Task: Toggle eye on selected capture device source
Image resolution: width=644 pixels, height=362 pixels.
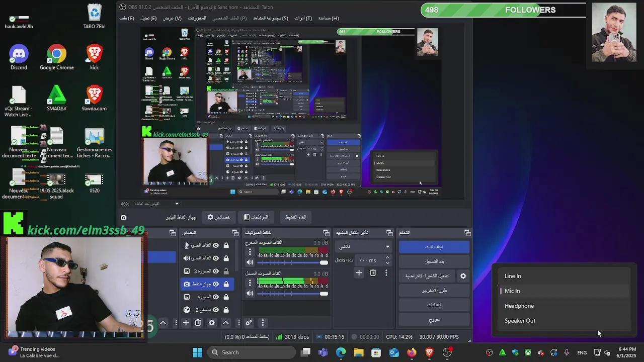Action: pyautogui.click(x=216, y=284)
